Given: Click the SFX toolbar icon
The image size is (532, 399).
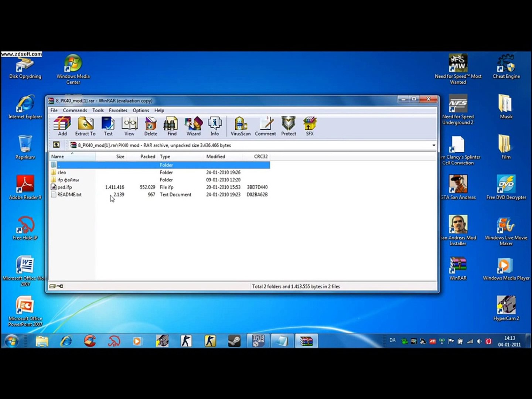Looking at the screenshot, I should click(310, 126).
